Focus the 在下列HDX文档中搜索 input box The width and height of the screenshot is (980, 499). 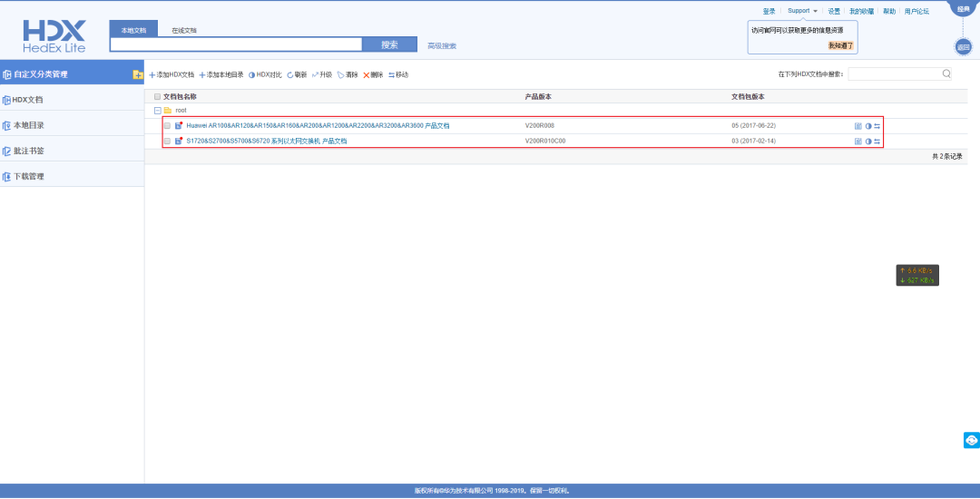coord(895,74)
